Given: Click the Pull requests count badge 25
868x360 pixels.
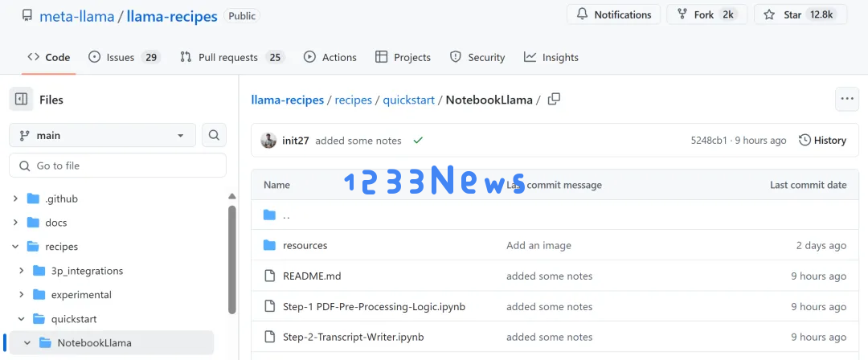Looking at the screenshot, I should coord(275,57).
